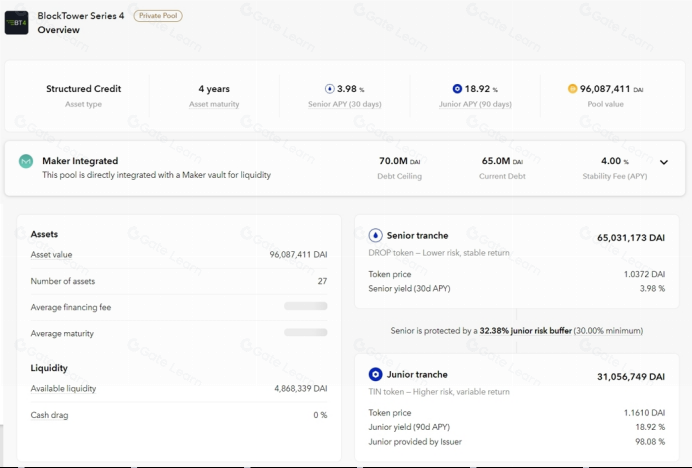Click the Liquidity section heading

[49, 368]
